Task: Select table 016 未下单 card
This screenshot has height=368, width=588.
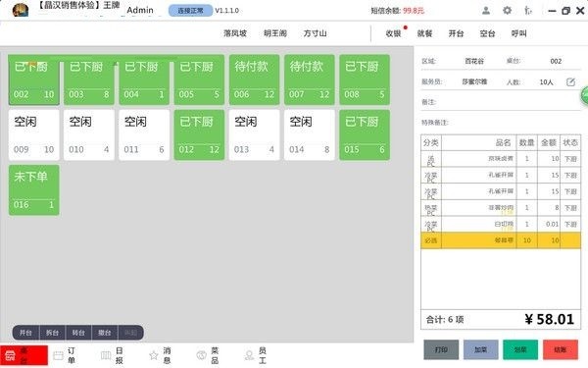Action: click(33, 190)
